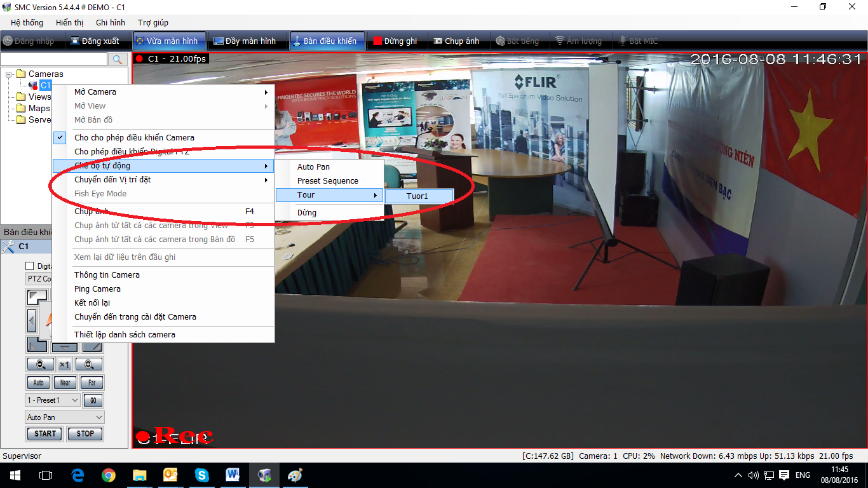This screenshot has width=868, height=488.
Task: Toggle the Digital PTZ checkbox in control panel
Action: pyautogui.click(x=29, y=266)
